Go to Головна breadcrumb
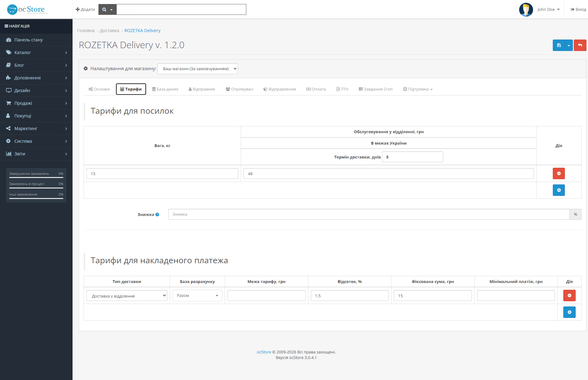 (x=86, y=31)
